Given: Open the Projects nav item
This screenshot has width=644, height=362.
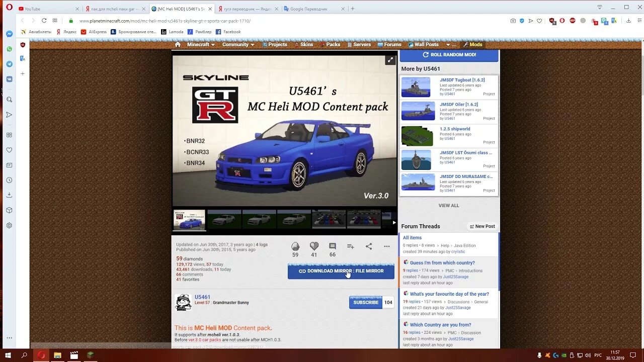Looking at the screenshot, I should point(275,44).
